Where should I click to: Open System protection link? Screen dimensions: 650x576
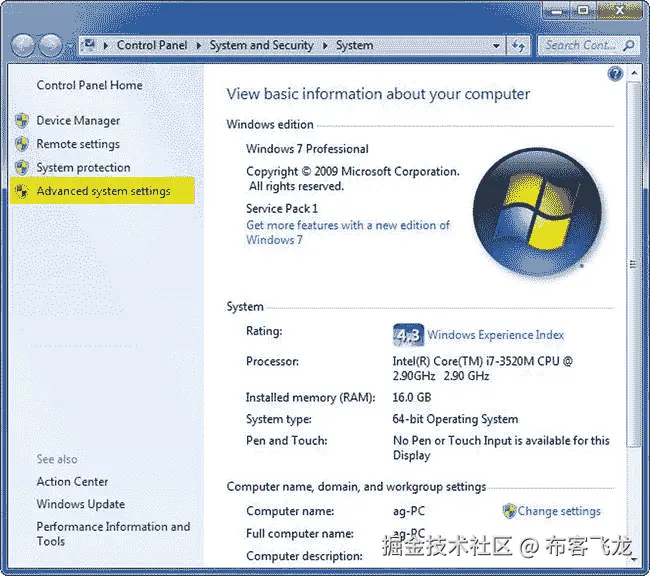[x=83, y=168]
